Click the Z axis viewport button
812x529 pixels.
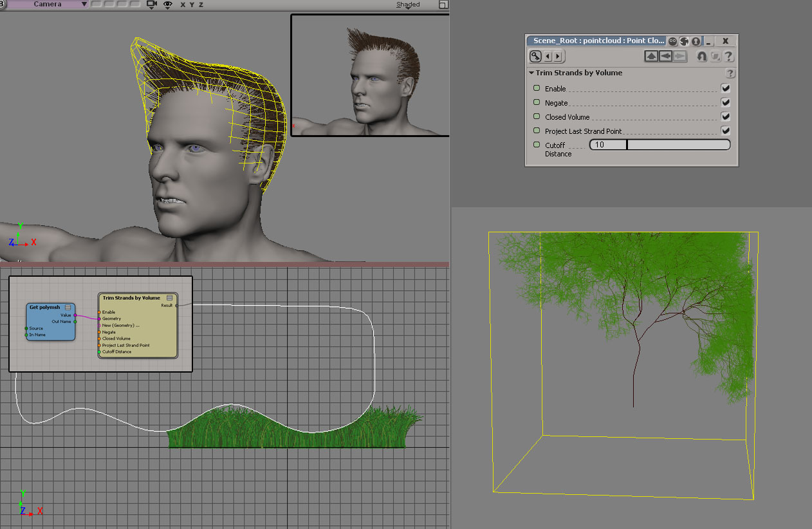[201, 5]
